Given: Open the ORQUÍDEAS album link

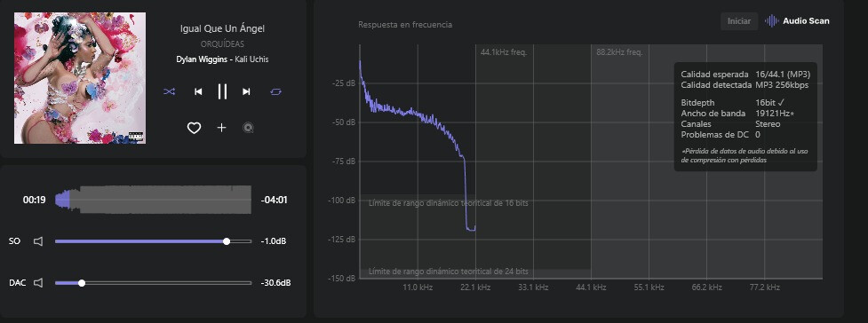Looking at the screenshot, I should pyautogui.click(x=222, y=44).
